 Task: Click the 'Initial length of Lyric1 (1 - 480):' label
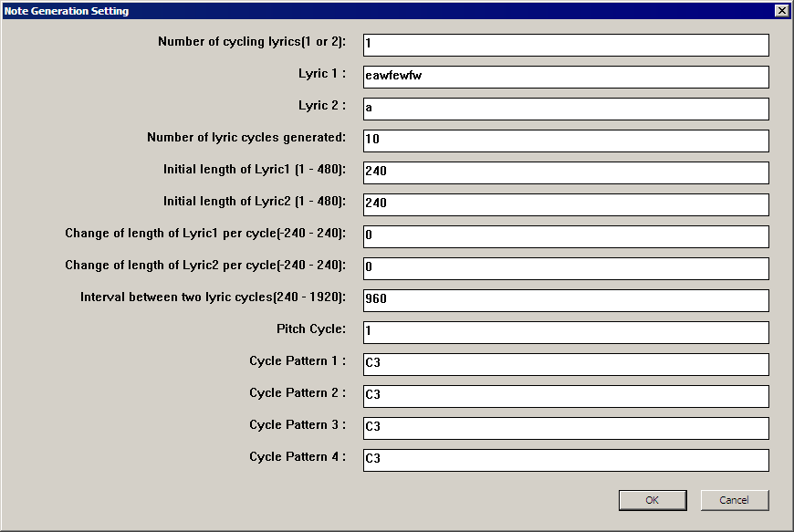pyautogui.click(x=255, y=169)
